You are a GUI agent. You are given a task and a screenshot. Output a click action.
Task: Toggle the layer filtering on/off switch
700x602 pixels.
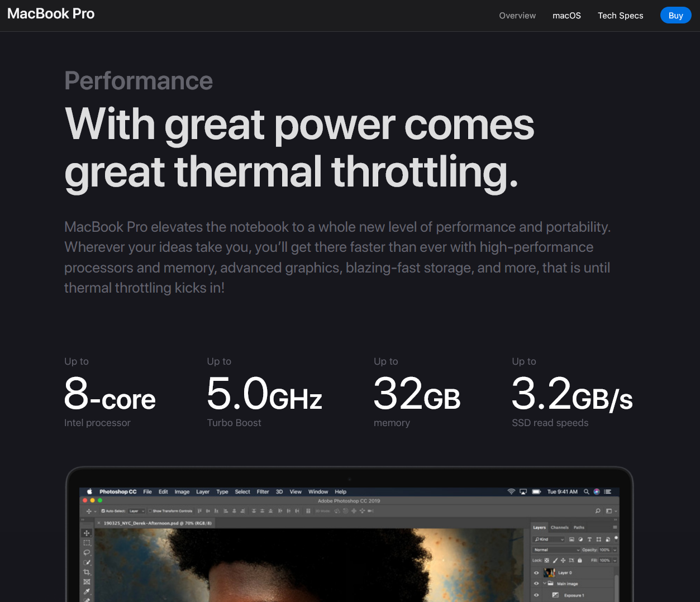click(x=616, y=539)
